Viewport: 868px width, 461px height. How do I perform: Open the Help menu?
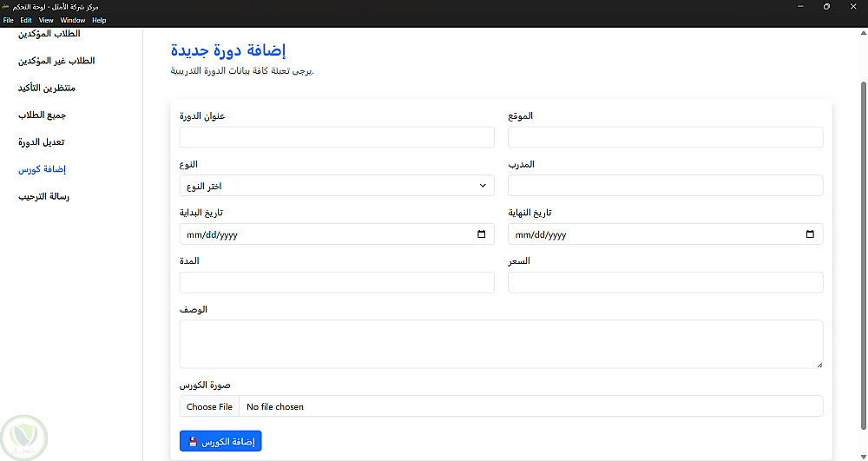click(99, 20)
